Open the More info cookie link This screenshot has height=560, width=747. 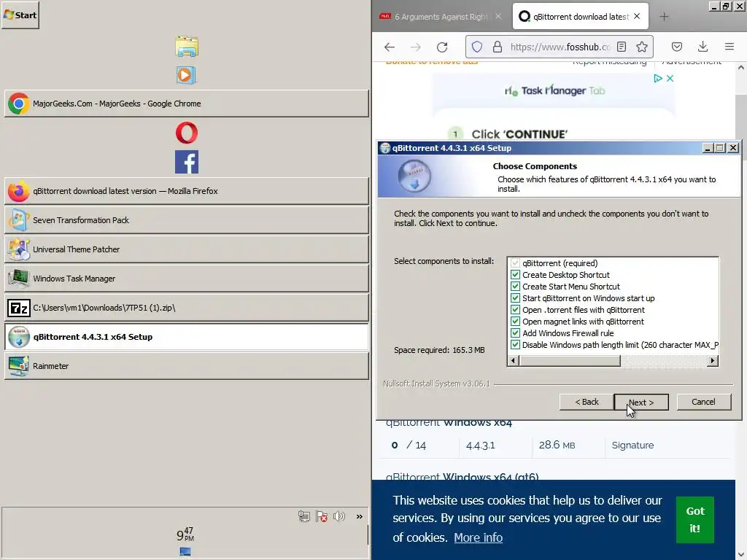[478, 537]
